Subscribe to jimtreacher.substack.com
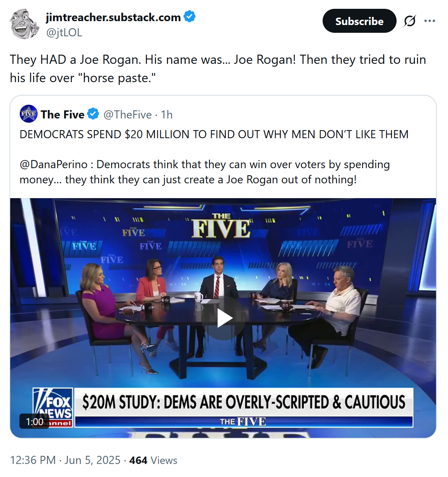The height and width of the screenshot is (477, 448). 359,21
